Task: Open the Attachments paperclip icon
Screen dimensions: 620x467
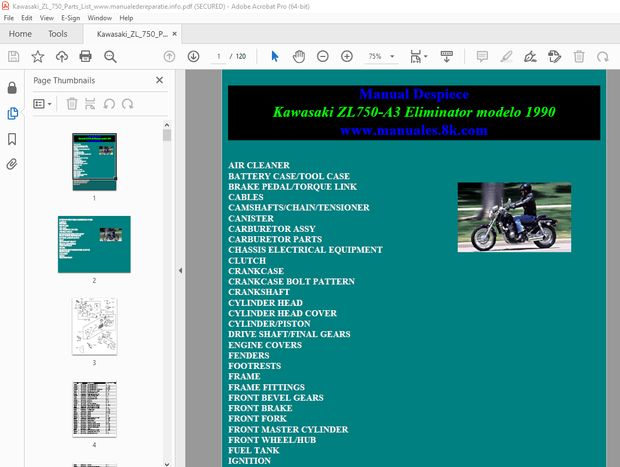Action: 12,164
